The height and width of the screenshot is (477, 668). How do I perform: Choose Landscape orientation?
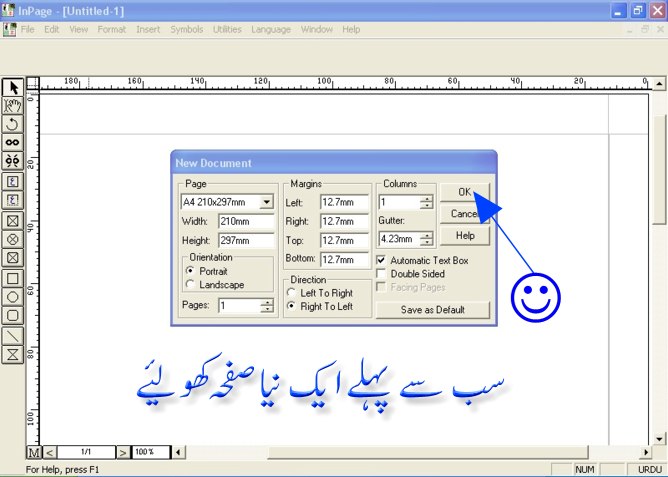point(191,285)
